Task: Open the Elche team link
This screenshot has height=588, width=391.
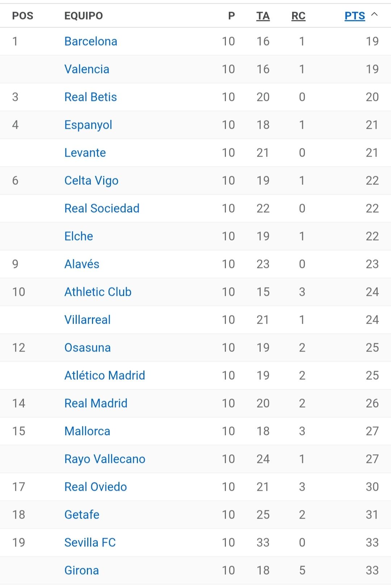Action: [79, 236]
